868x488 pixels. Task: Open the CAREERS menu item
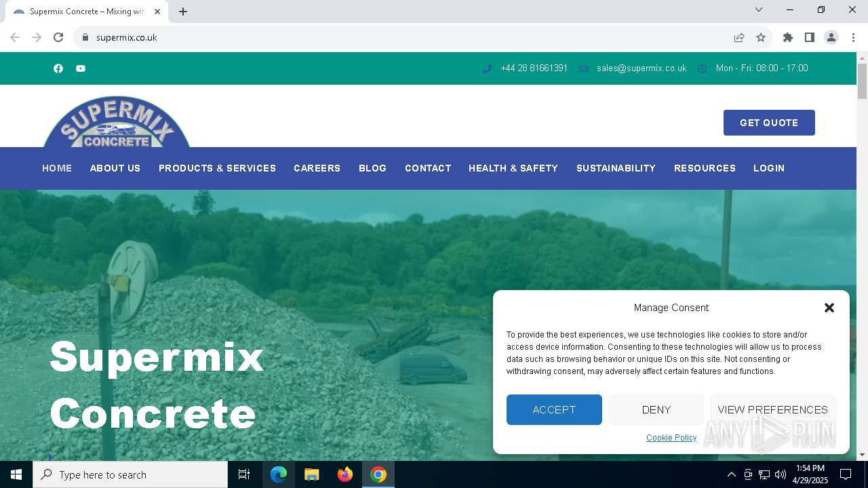pos(317,168)
